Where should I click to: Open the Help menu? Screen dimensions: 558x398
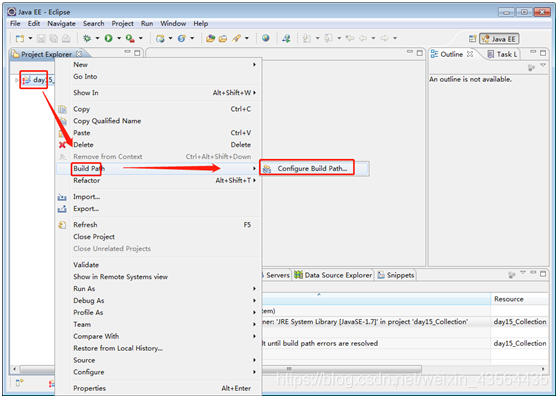(x=201, y=23)
